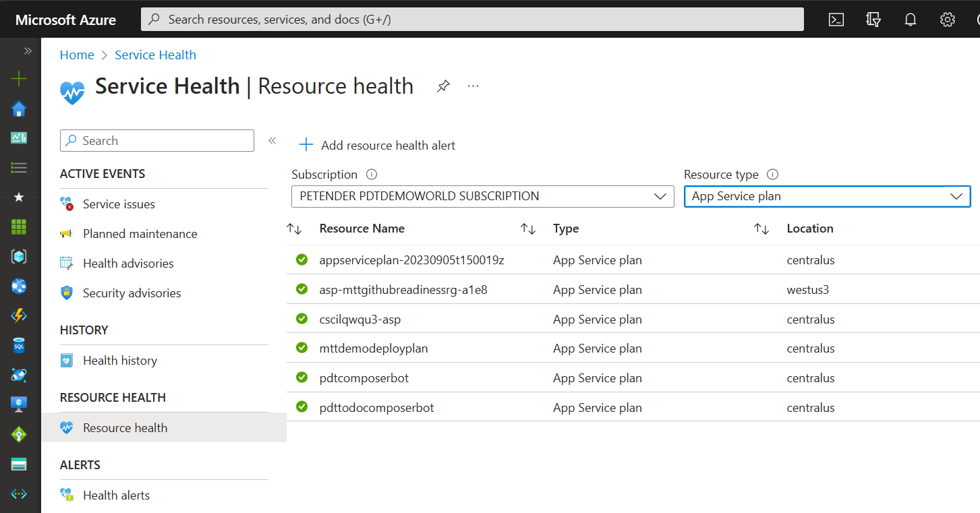Image resolution: width=980 pixels, height=513 pixels.
Task: Open Cloud Shell from the top bar
Action: (x=836, y=20)
